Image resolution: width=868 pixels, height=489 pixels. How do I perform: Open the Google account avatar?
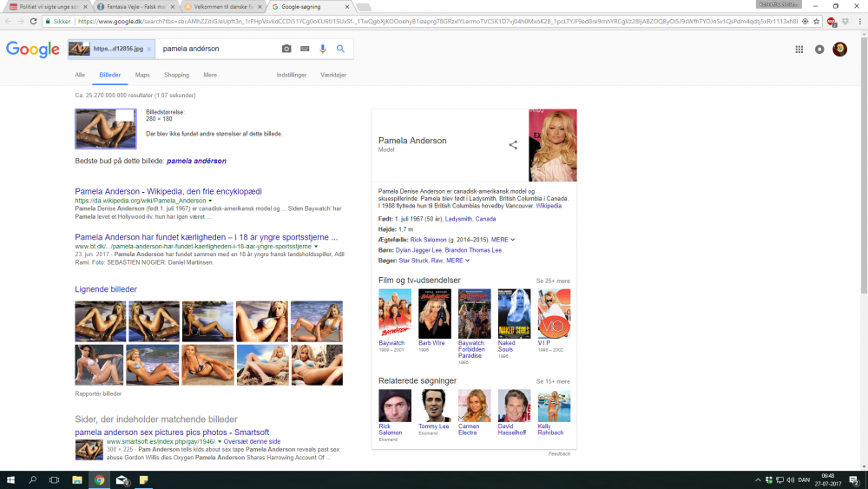pos(839,50)
